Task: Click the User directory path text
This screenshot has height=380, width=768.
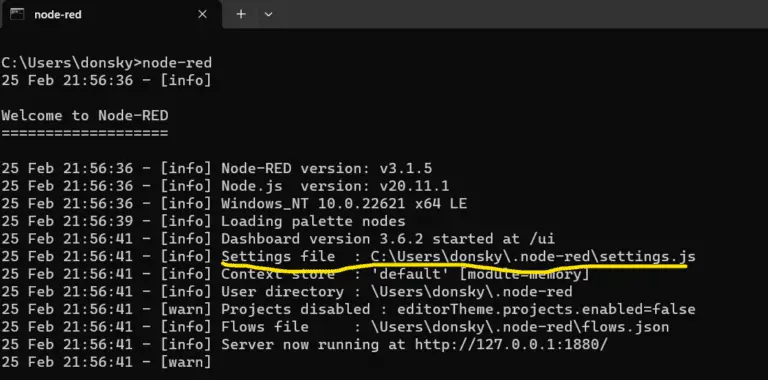Action: [472, 292]
